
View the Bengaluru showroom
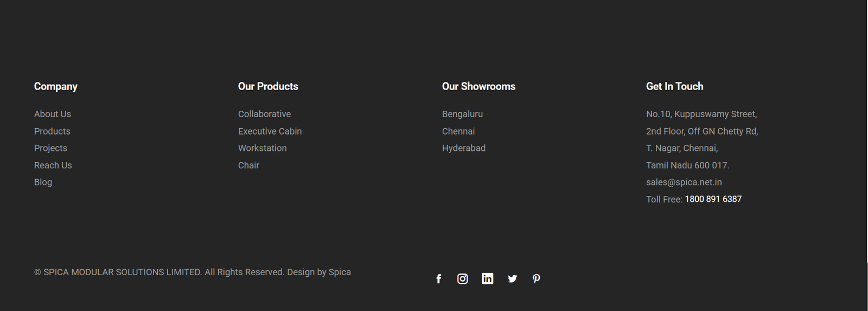(x=462, y=114)
